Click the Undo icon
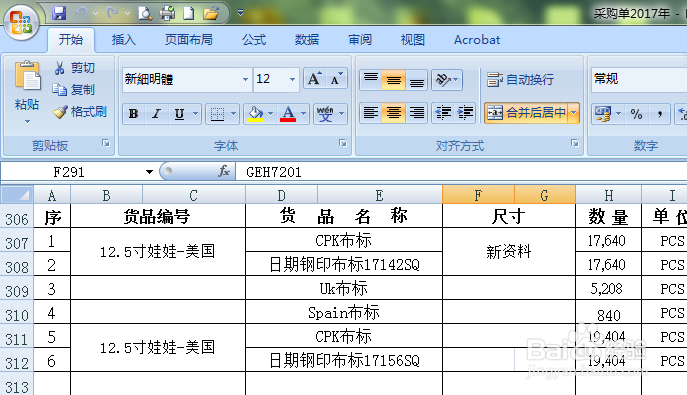 tap(81, 13)
